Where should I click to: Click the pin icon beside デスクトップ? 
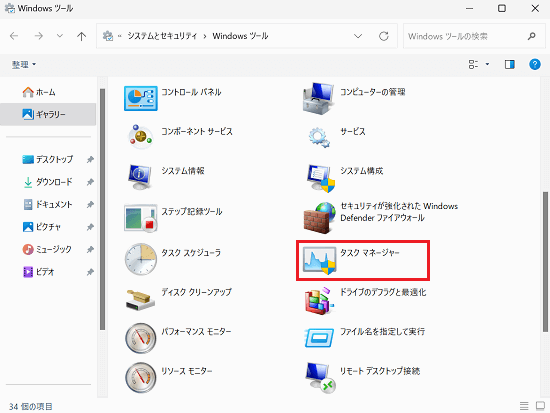[x=90, y=160]
